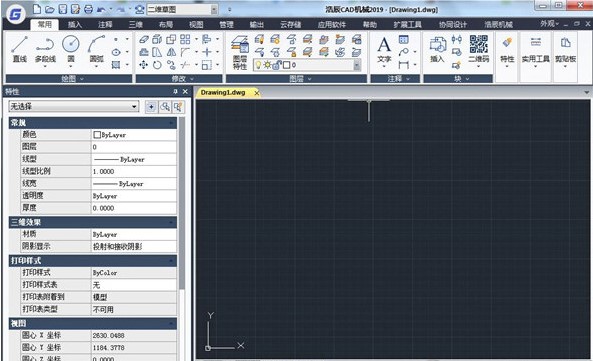Viewport: 593px width, 361px height.
Task: Click the properties panel vertical scrollbar
Action: pos(182,204)
